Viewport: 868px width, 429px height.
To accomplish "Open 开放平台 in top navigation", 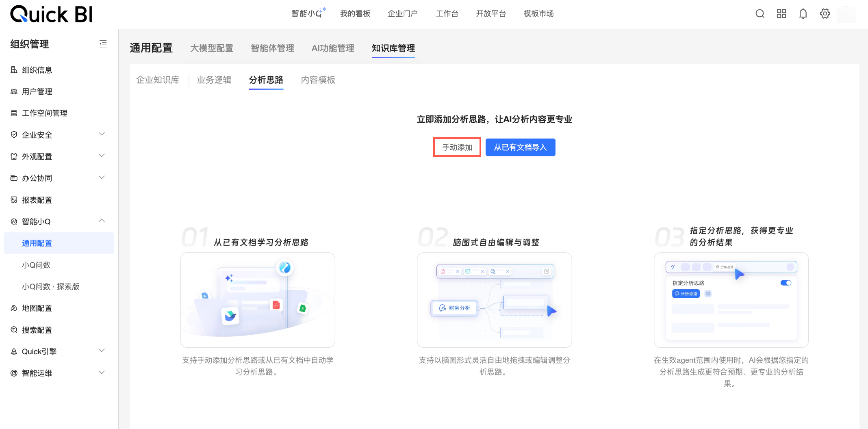I will [x=491, y=14].
